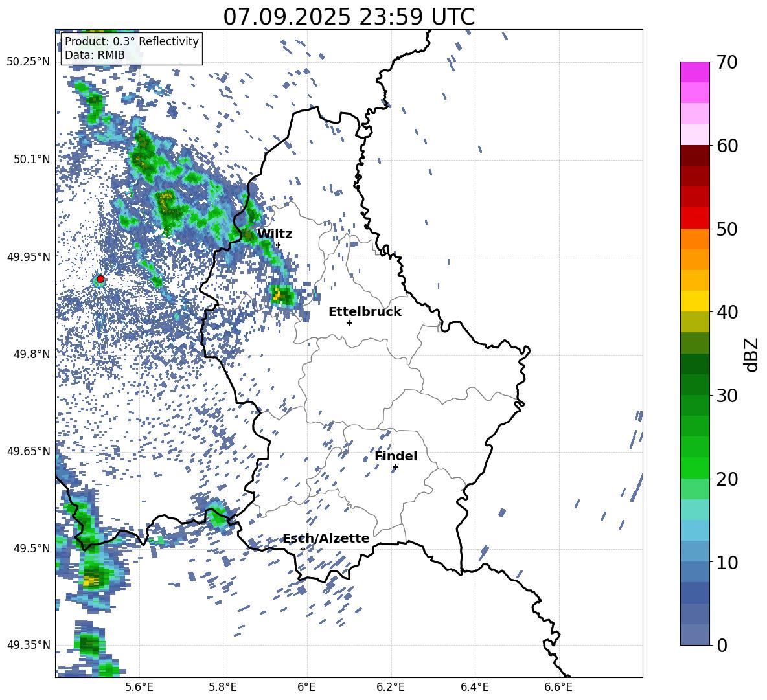
Task: Click the yellow 40 dBZ colorbar swatch
Action: [694, 301]
